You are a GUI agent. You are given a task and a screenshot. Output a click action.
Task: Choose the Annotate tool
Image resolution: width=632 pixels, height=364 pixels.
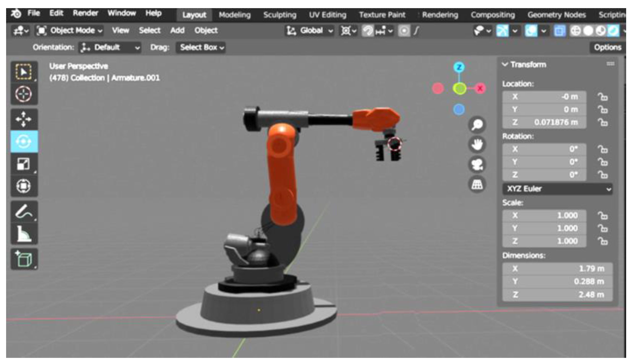pos(24,211)
